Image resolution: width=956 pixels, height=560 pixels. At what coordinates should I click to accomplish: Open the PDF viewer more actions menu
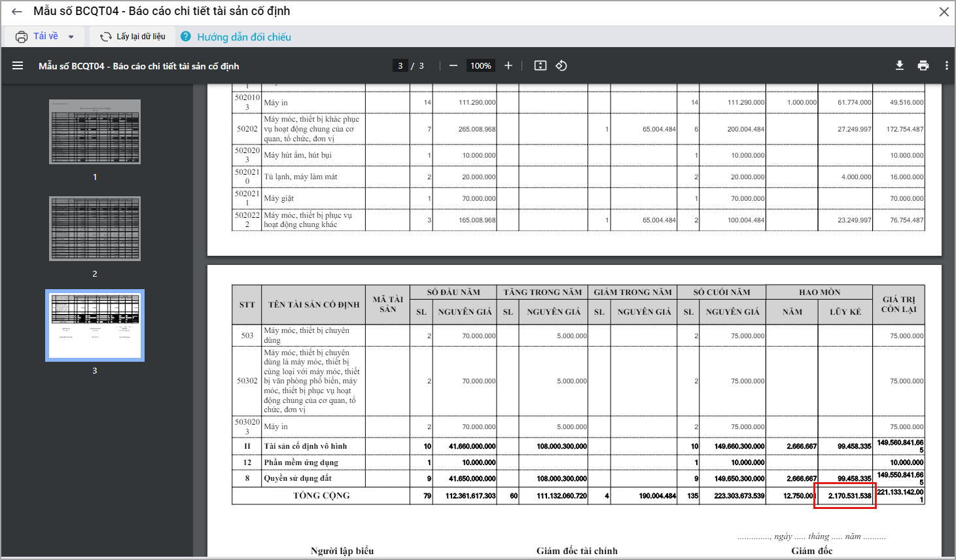[946, 65]
